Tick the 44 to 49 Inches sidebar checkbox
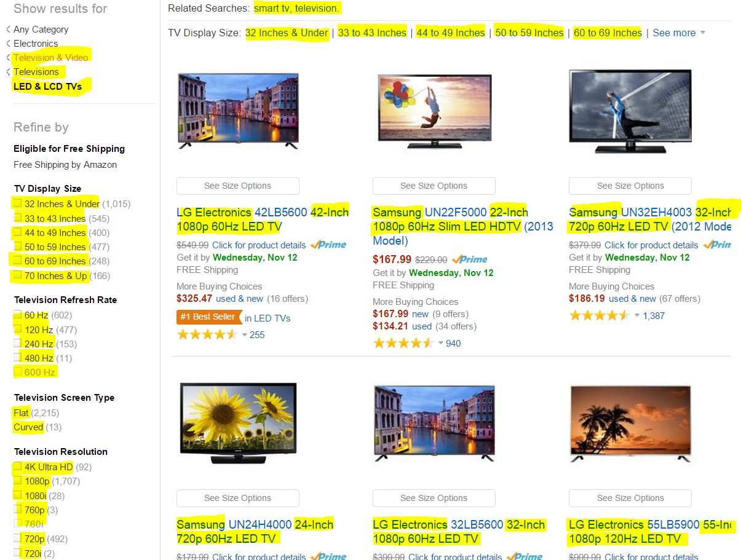 [18, 232]
